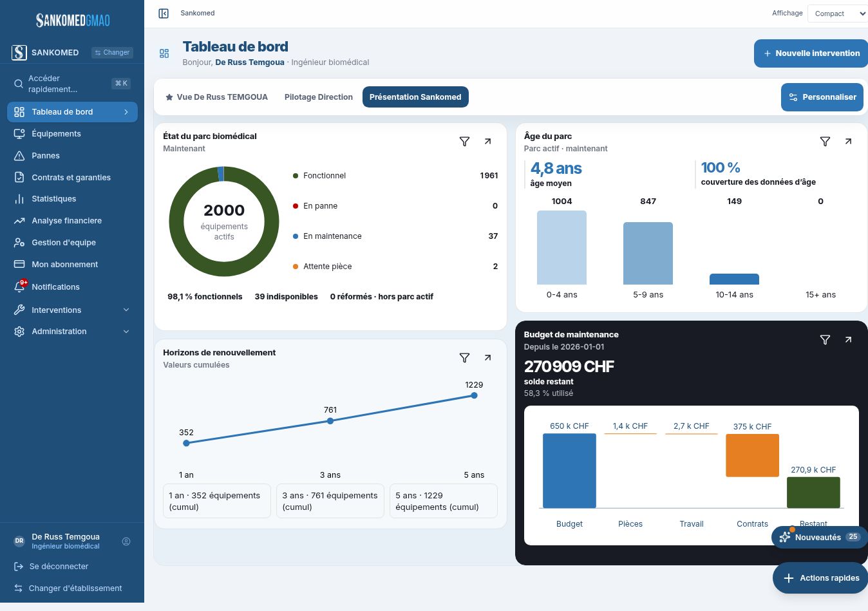868x611 pixels.
Task: Click the Équipements monitor icon
Action: [19, 134]
